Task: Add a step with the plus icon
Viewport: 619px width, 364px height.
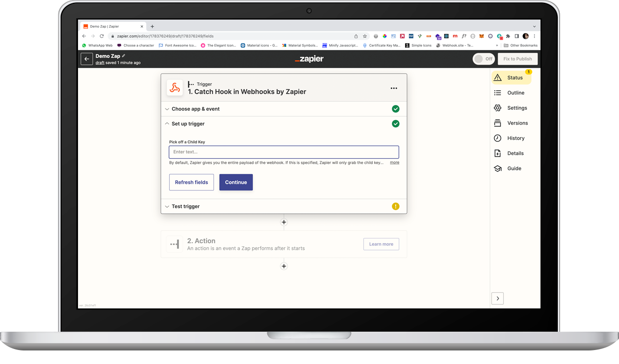Action: pyautogui.click(x=284, y=222)
